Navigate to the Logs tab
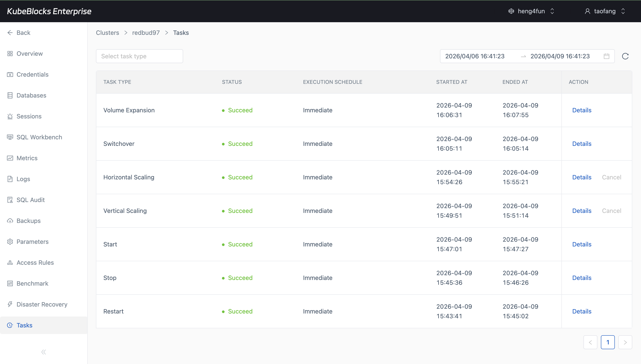641x364 pixels. tap(23, 179)
